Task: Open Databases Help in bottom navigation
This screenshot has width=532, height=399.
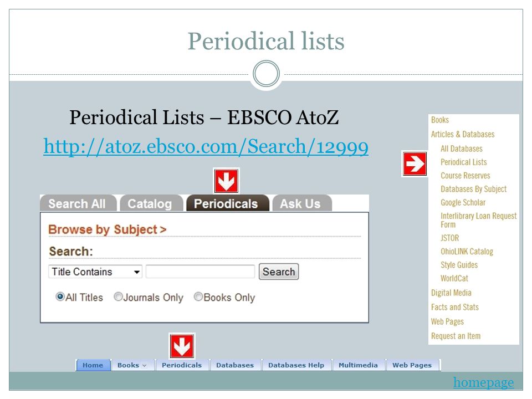Action: tap(296, 365)
